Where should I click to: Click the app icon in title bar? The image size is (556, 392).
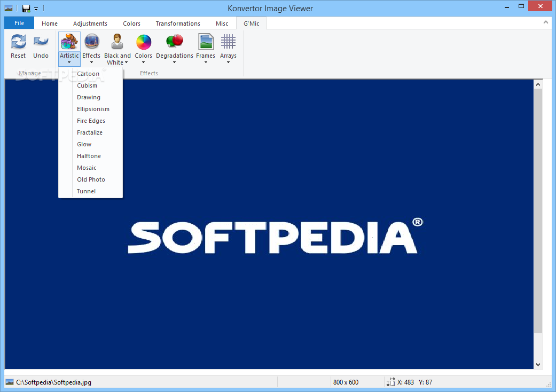pyautogui.click(x=9, y=8)
